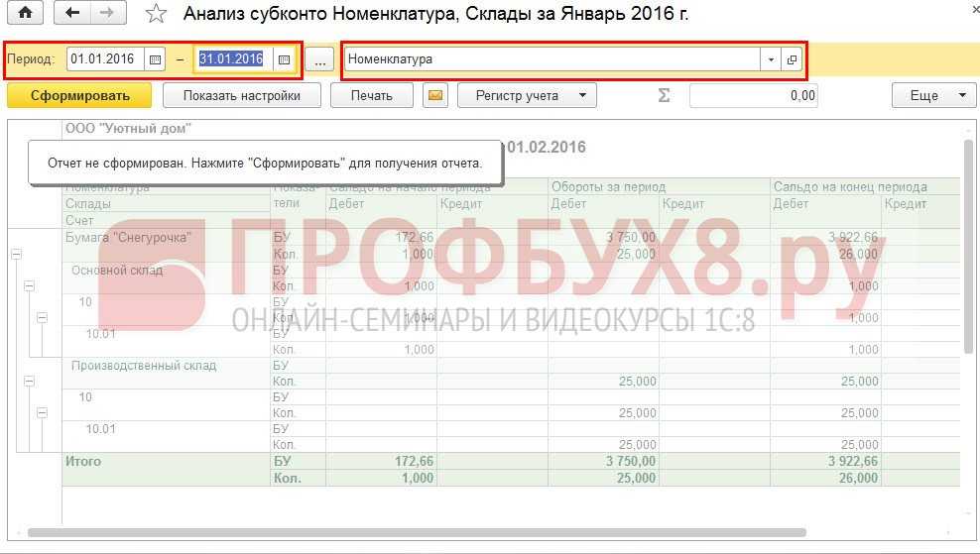Select the Производственный склад row label
The image size is (980, 554).
coord(144,366)
